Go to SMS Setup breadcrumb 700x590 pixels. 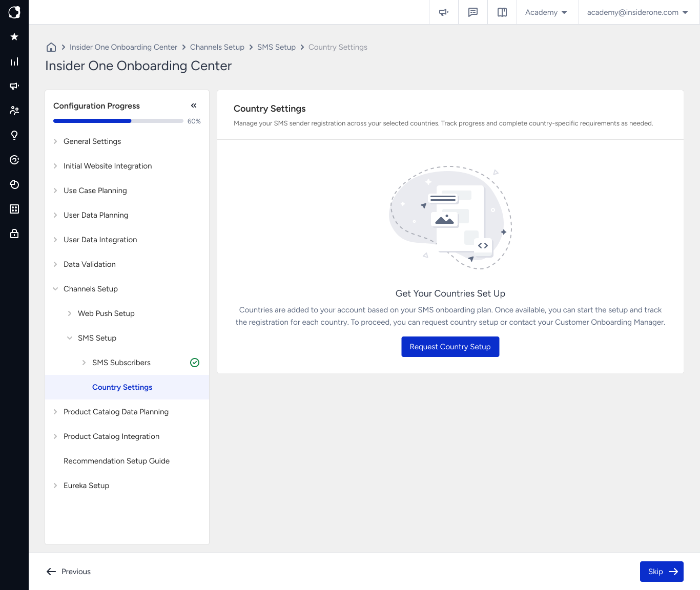coord(276,47)
